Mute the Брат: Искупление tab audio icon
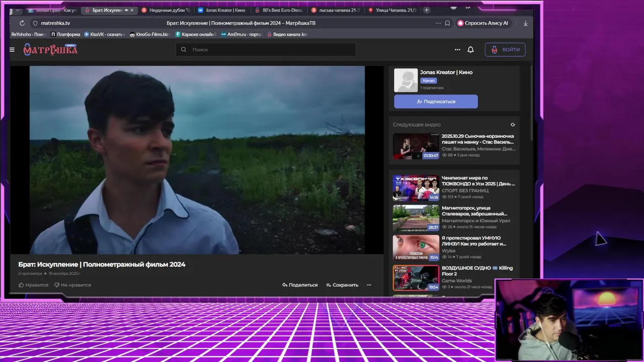 (126, 10)
